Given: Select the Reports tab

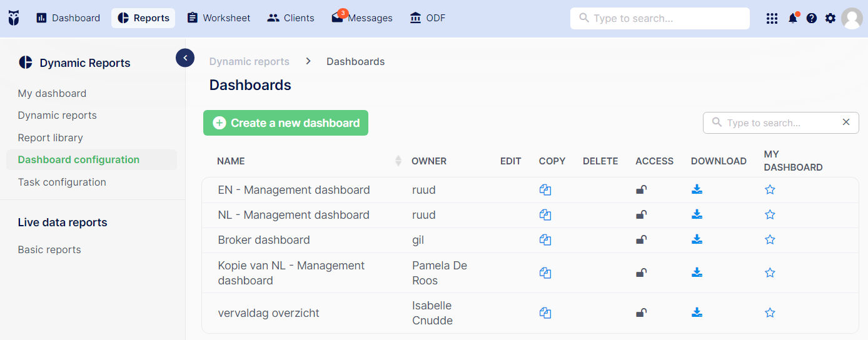Looking at the screenshot, I should (143, 18).
